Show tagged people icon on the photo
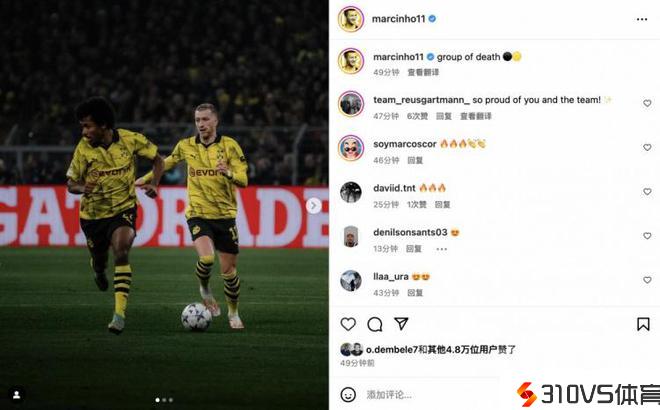This screenshot has width=660, height=410. click(17, 394)
